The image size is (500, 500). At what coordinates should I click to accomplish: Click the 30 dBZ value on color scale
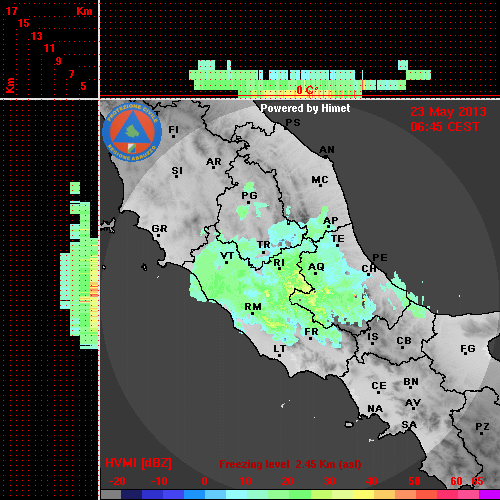click(329, 481)
